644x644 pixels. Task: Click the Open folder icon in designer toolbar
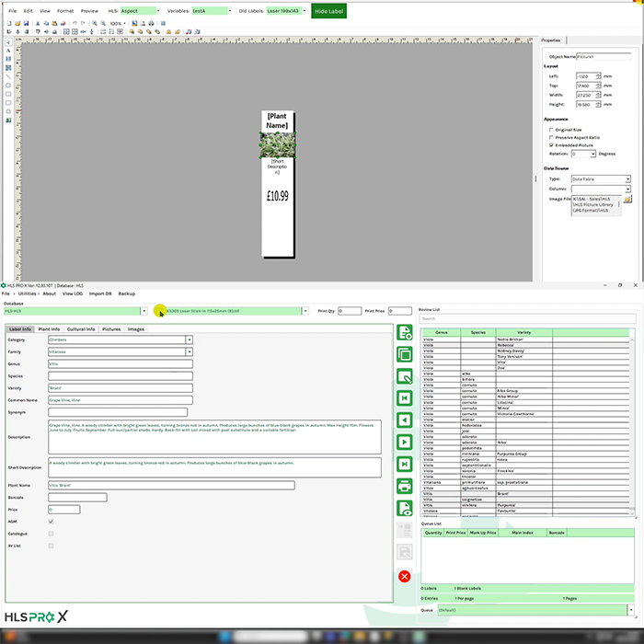(x=17, y=23)
